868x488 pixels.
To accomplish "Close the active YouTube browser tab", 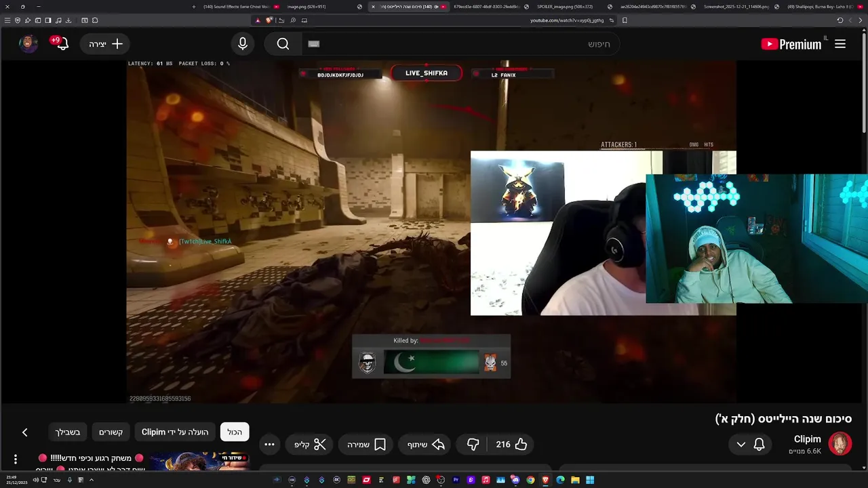I will 373,7.
